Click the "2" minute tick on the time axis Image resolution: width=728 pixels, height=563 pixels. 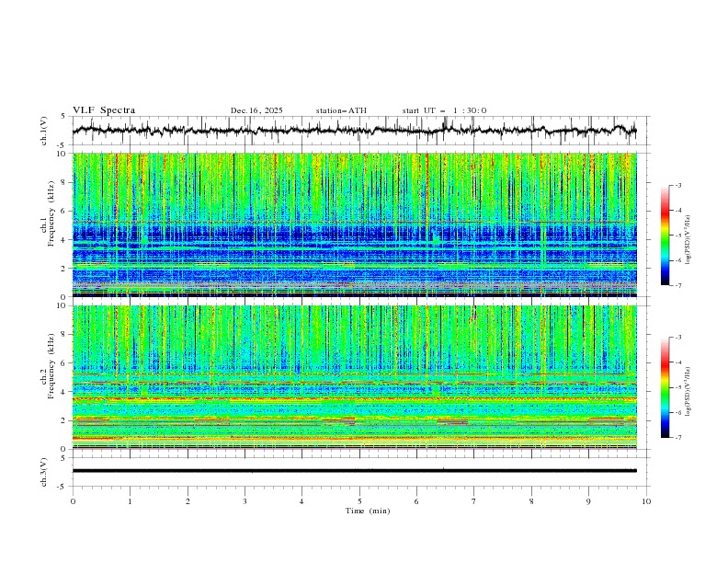[x=188, y=501]
